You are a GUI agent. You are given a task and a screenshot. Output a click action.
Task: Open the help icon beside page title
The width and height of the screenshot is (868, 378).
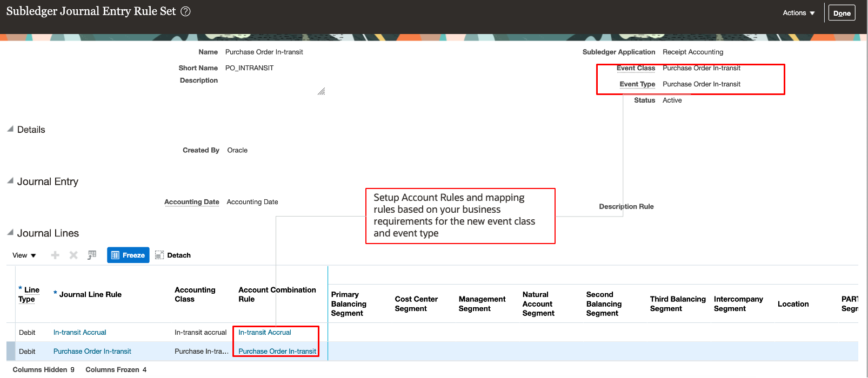(185, 11)
